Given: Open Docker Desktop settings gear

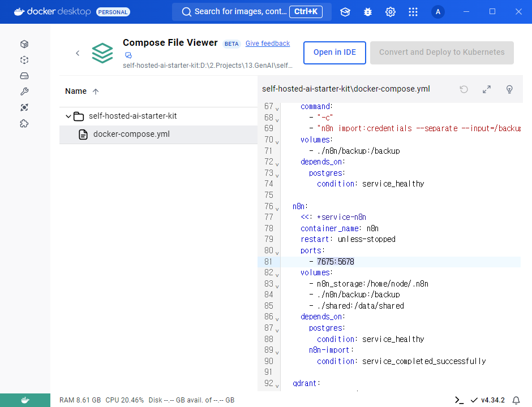Looking at the screenshot, I should (x=391, y=12).
